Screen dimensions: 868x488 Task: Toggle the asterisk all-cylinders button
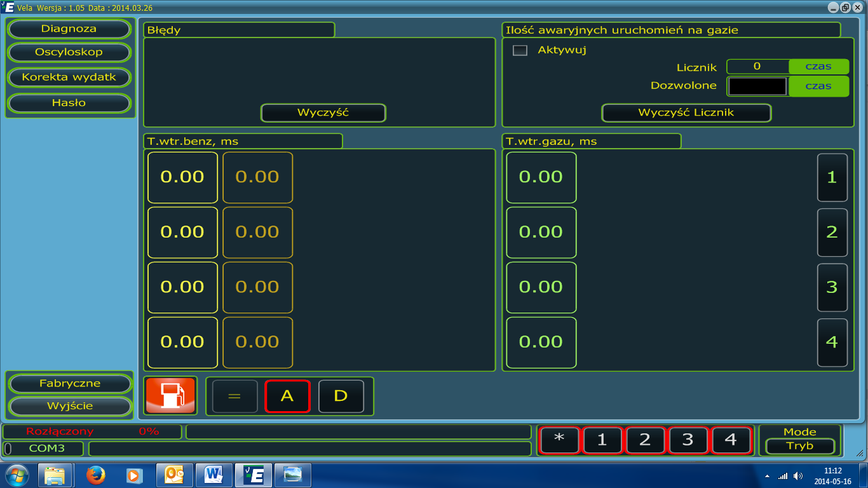tap(559, 440)
